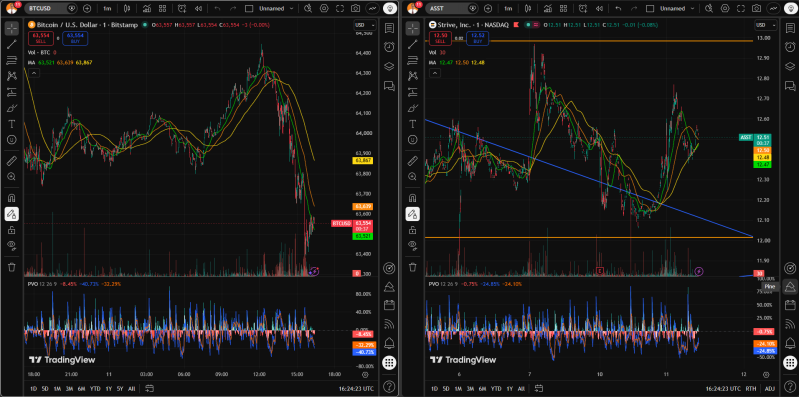
Task: Select the YTD date range on ASST chart
Action: click(495, 388)
